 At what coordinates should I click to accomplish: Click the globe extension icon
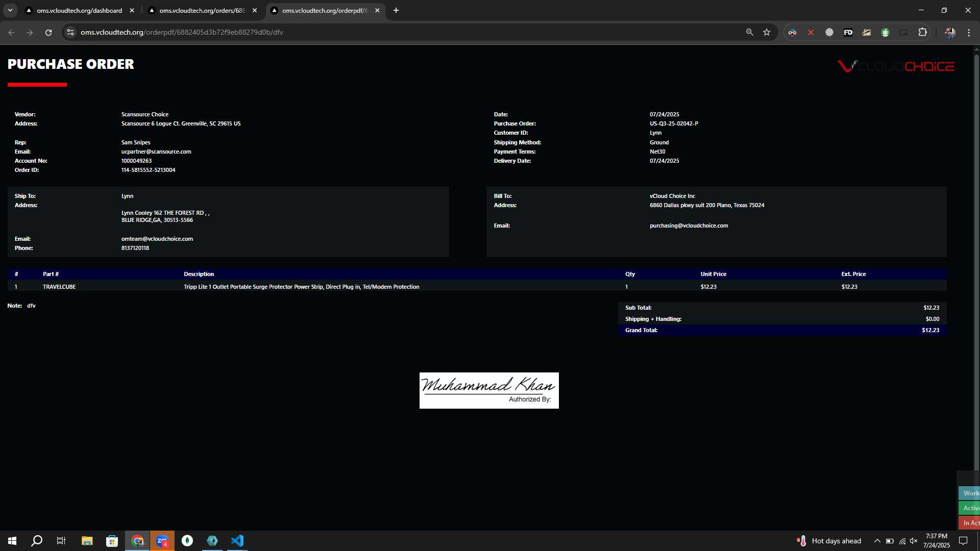click(829, 32)
